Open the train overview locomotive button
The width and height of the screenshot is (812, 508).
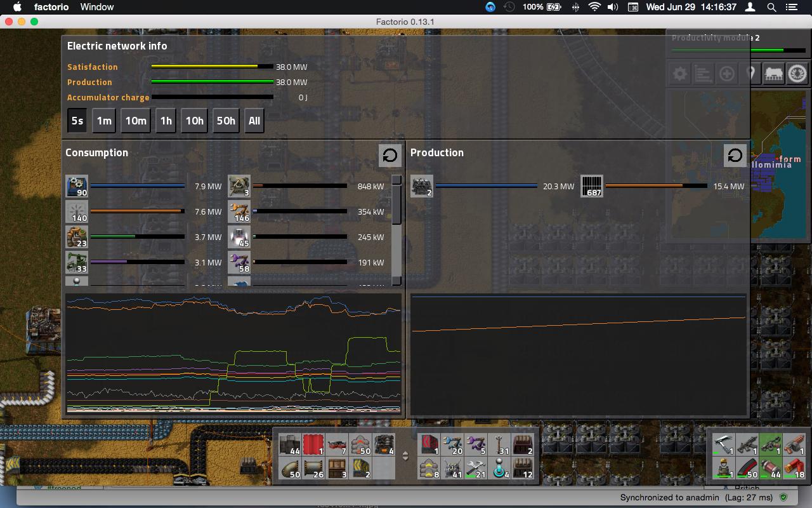[773, 74]
